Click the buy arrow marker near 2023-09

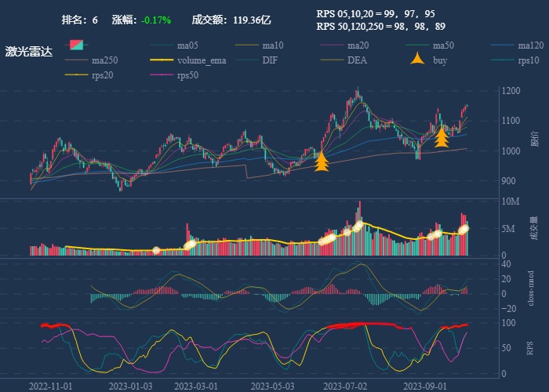[x=442, y=137]
